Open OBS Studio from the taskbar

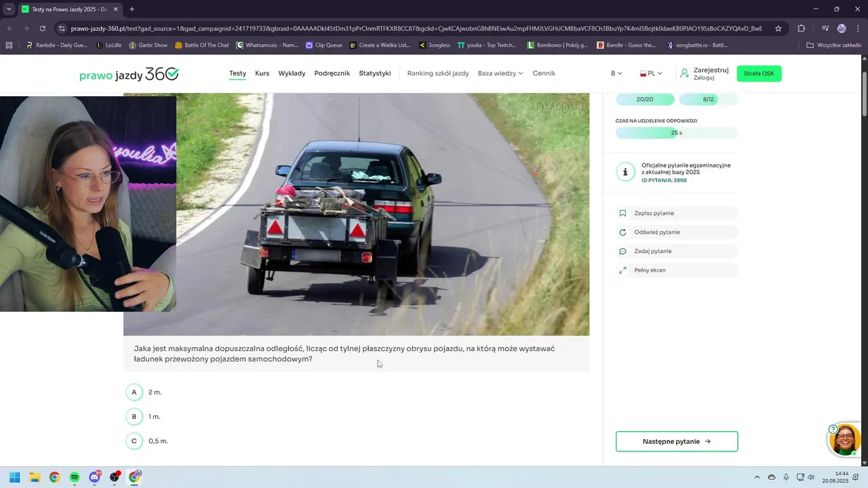coord(115,477)
